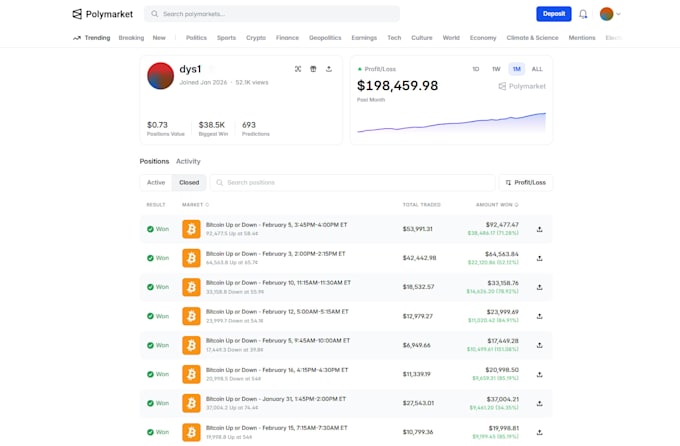The width and height of the screenshot is (680, 446).
Task: Click Bitcoin icon of February 16, 4:15PM market
Action: pyautogui.click(x=191, y=374)
